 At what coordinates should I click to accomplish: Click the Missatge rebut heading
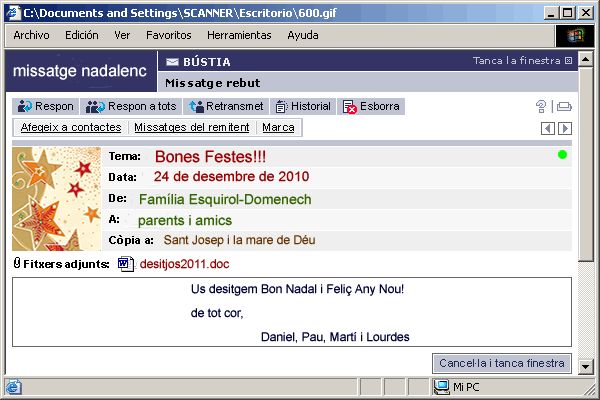pos(213,83)
